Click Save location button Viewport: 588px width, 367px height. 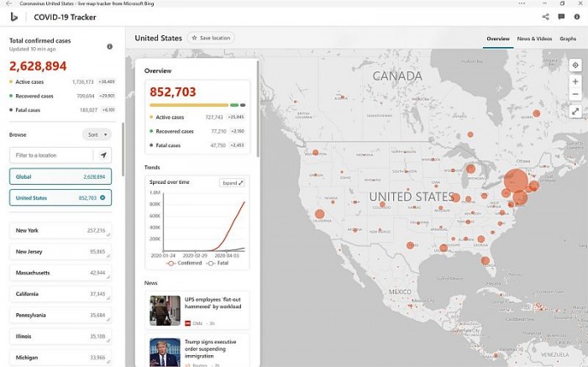(211, 38)
